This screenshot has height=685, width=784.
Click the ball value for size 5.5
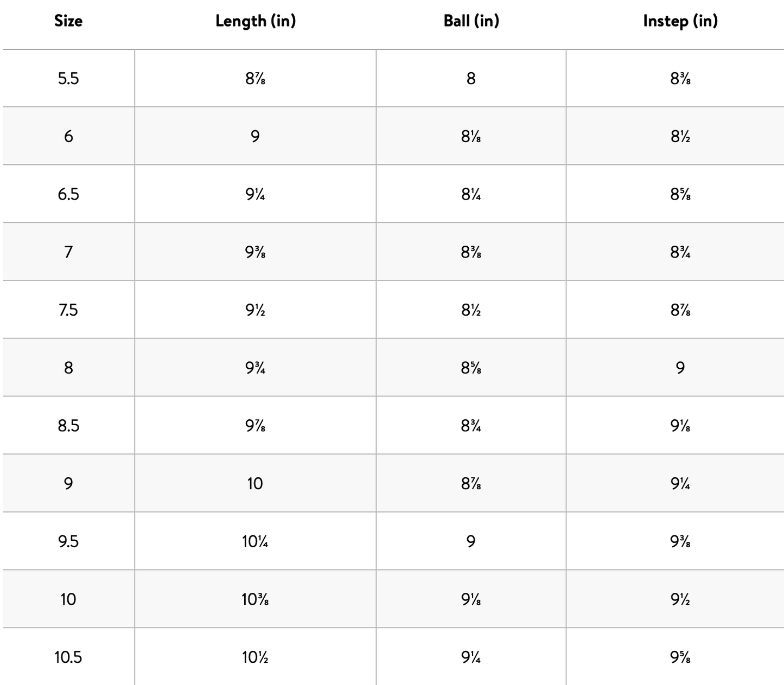(x=471, y=79)
